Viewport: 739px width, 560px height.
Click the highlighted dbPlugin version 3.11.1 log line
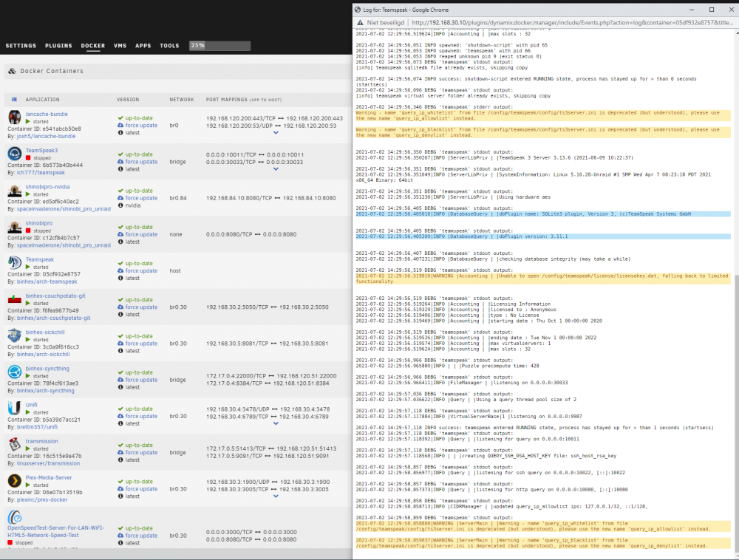543,236
